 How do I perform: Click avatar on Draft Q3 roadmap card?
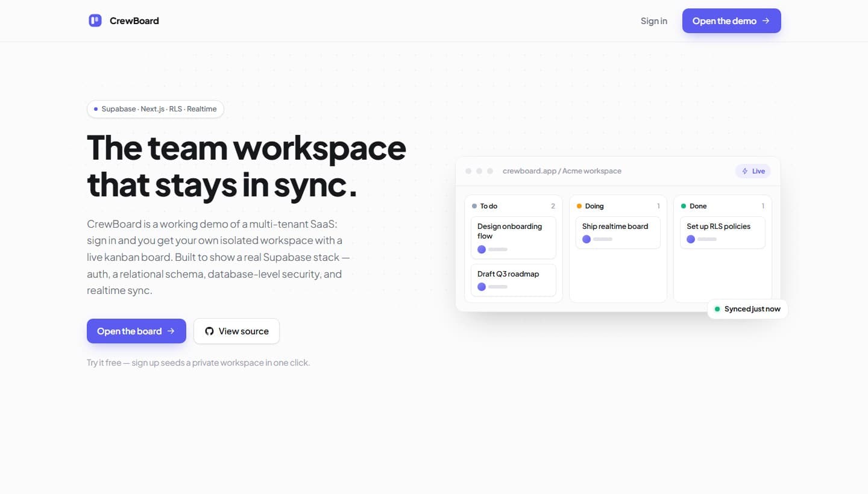[x=482, y=287]
